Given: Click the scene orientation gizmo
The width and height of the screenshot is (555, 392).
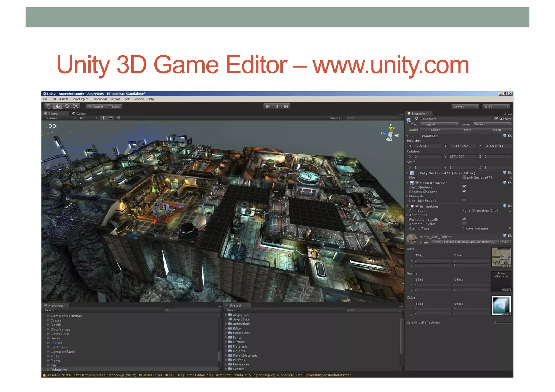Looking at the screenshot, I should (390, 133).
